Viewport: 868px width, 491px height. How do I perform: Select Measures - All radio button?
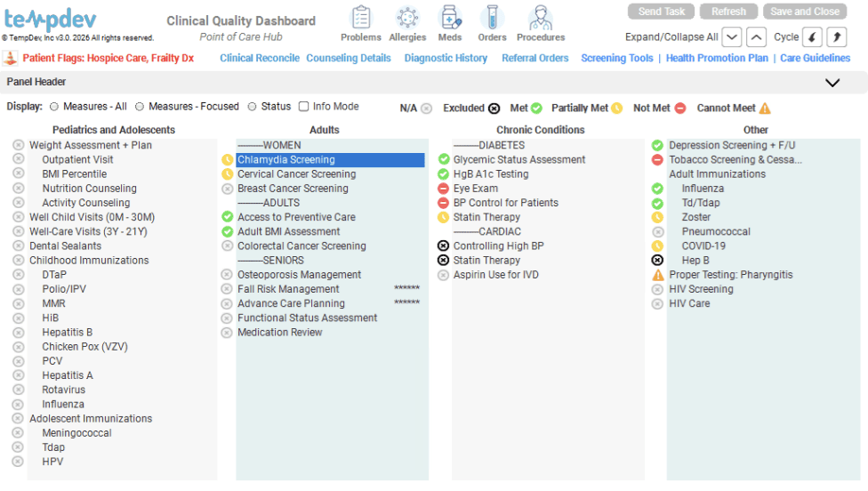pyautogui.click(x=53, y=106)
